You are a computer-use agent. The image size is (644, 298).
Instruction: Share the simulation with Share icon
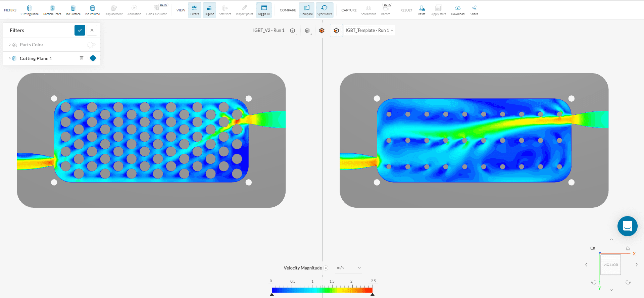coord(474,10)
